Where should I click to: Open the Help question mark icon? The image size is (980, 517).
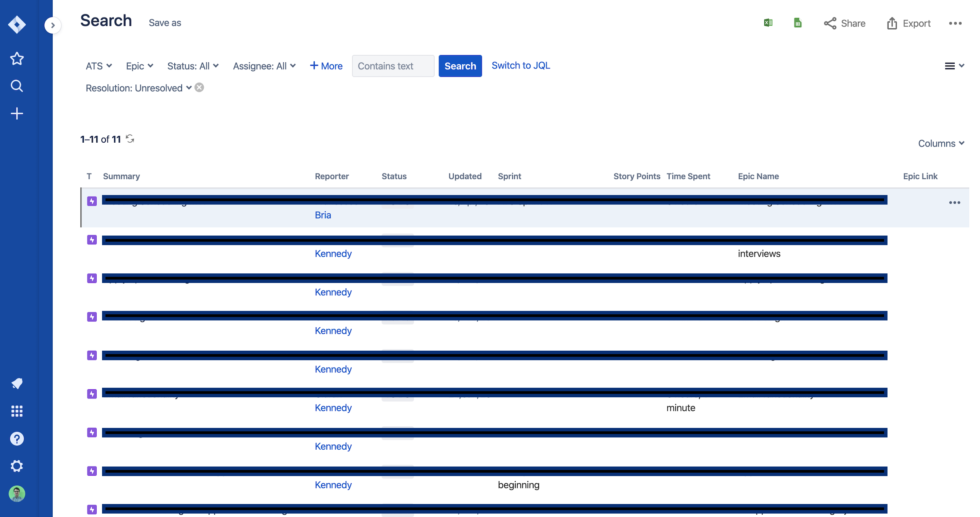click(17, 439)
